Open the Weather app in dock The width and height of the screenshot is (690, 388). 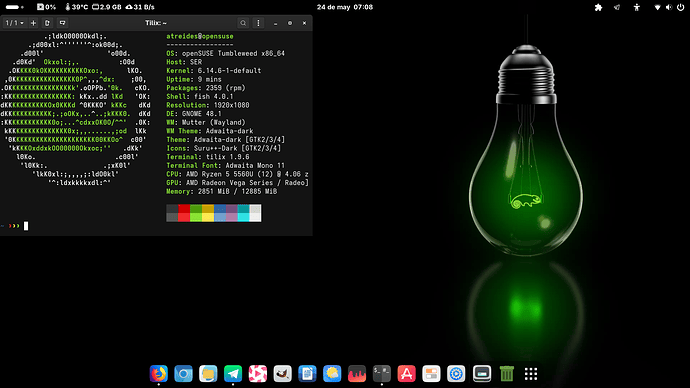pos(332,374)
